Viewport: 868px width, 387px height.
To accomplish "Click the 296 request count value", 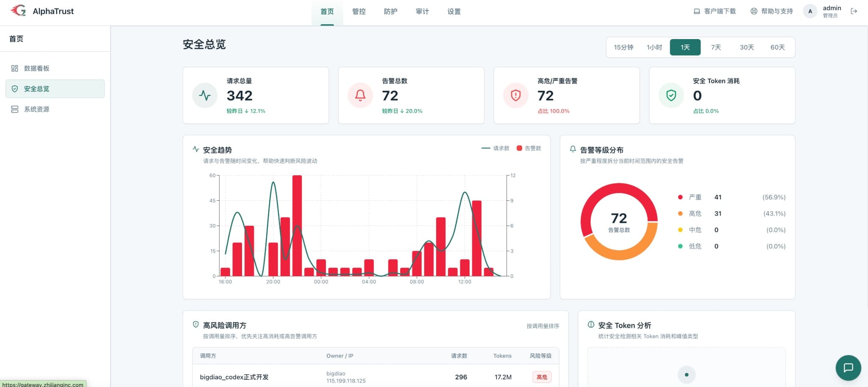I will 461,377.
